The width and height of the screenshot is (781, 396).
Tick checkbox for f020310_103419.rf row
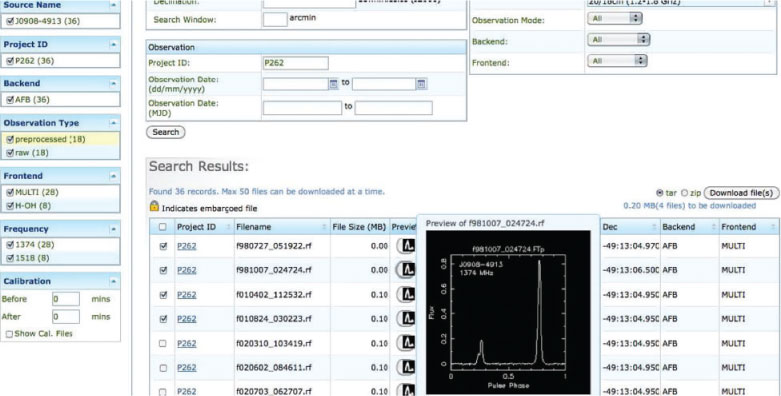click(162, 343)
